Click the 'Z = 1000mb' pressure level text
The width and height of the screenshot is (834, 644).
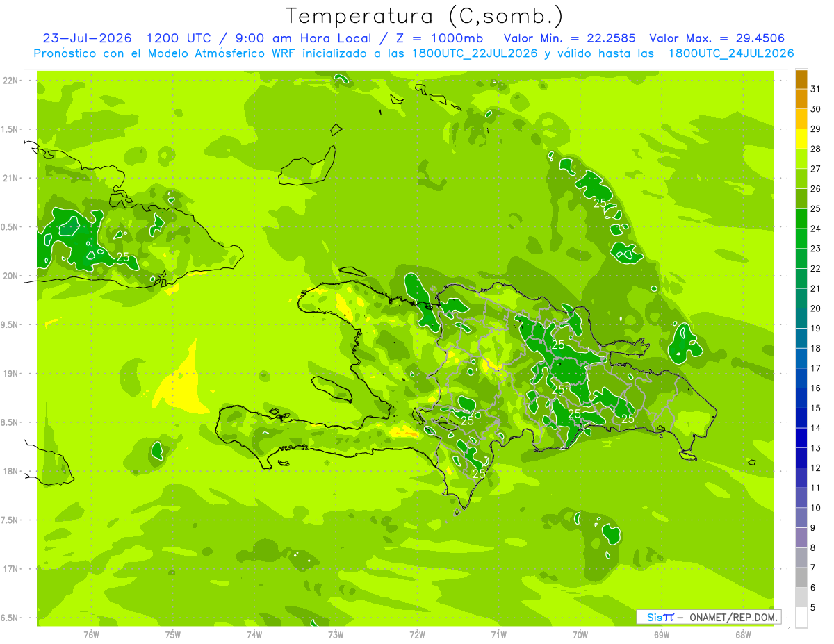point(438,38)
